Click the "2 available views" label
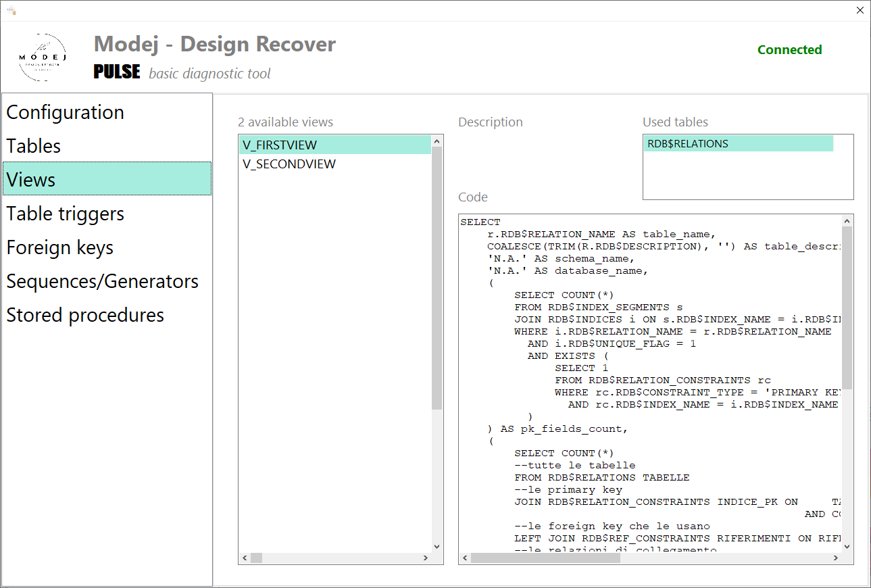This screenshot has width=871, height=588. (285, 122)
